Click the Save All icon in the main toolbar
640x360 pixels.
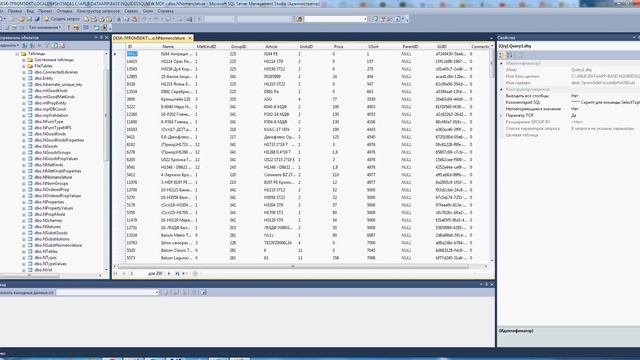click(37, 19)
